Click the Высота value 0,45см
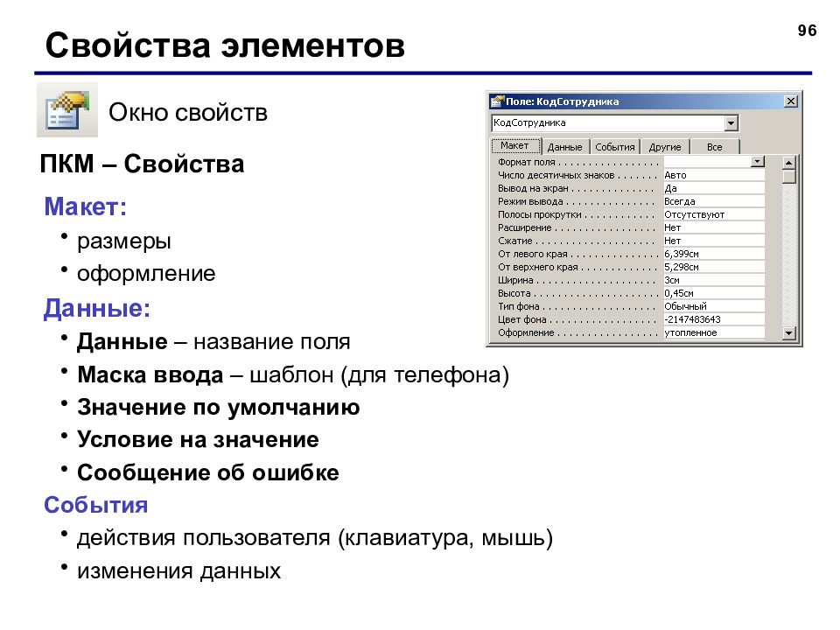The height and width of the screenshot is (630, 840). 714,293
